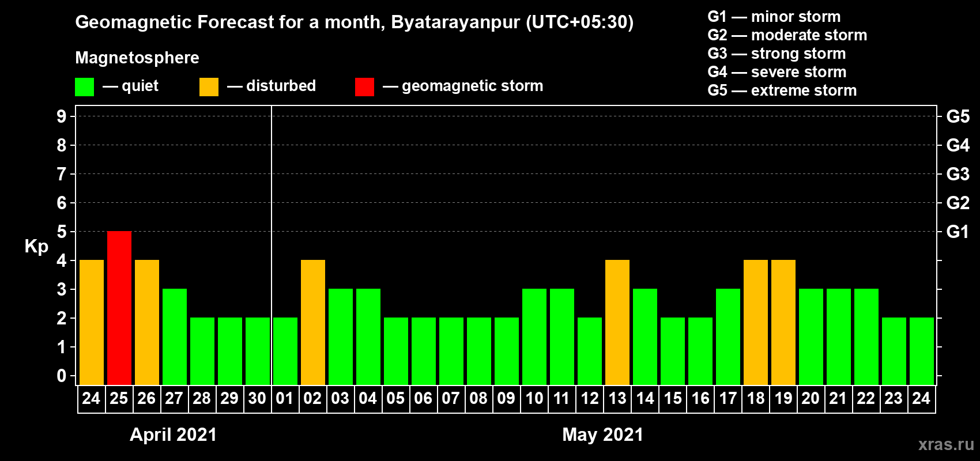Viewport: 980px width, 461px height.
Task: Click the green bar for May 17
Action: [728, 337]
